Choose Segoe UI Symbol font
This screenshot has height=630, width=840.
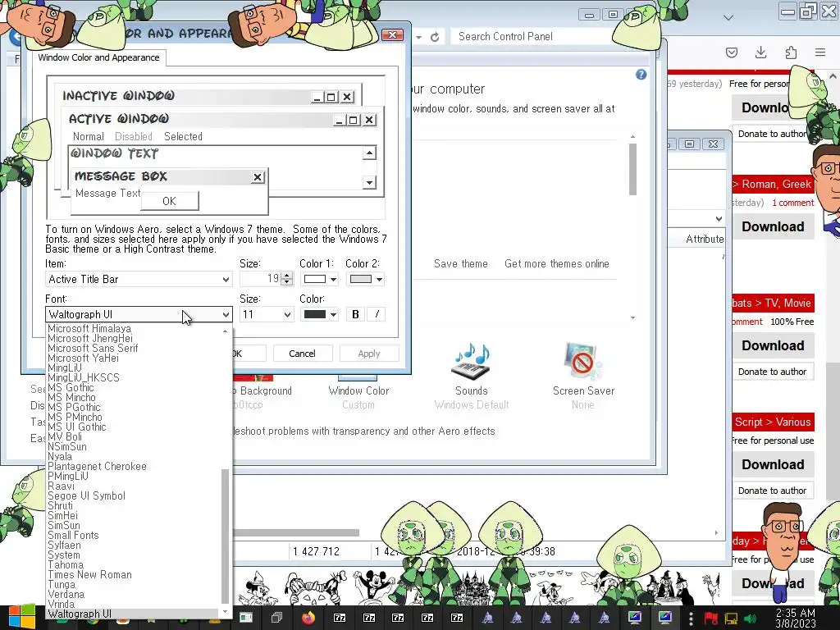point(86,496)
